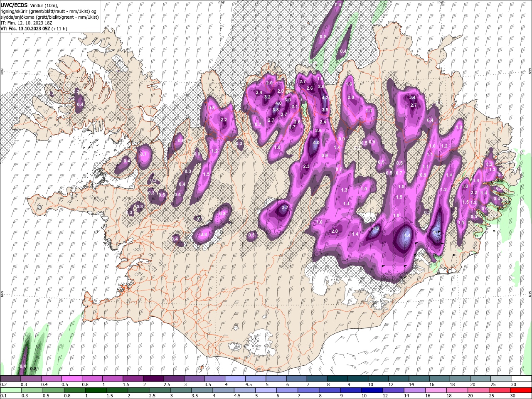The height and width of the screenshot is (399, 532).
Task: Click the black 0.8 rain value label
Action: (x=34, y=369)
